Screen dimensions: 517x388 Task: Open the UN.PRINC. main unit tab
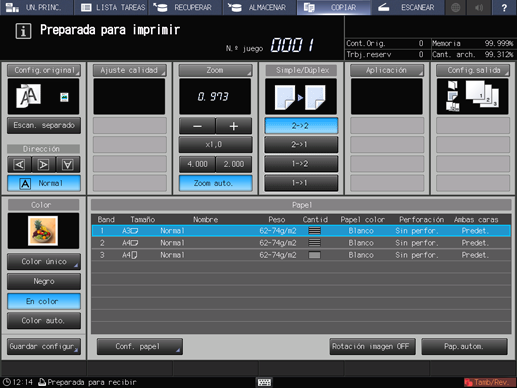37,7
